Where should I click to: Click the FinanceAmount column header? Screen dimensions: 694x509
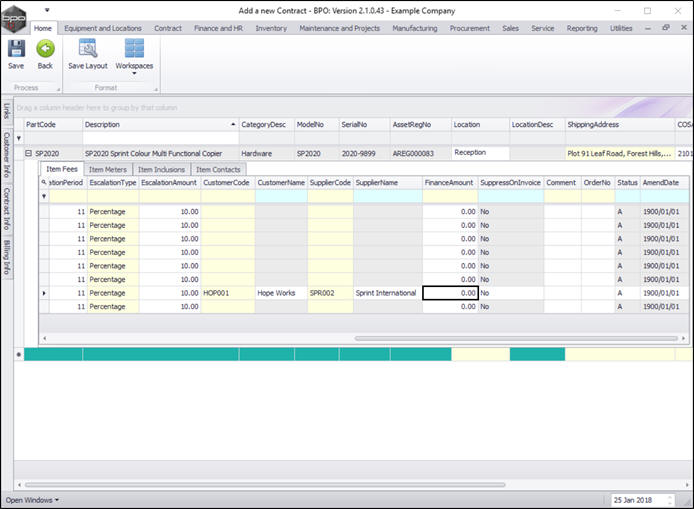(x=450, y=182)
